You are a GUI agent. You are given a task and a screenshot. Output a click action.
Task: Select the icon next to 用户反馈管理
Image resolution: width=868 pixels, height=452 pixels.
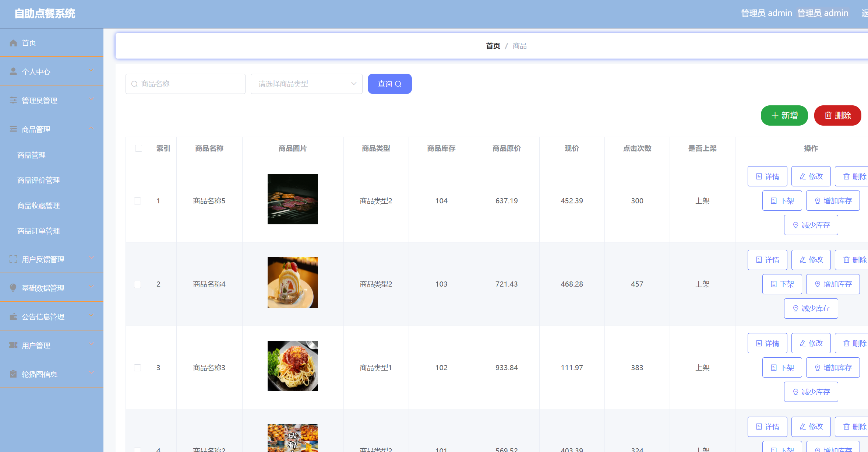[13, 259]
